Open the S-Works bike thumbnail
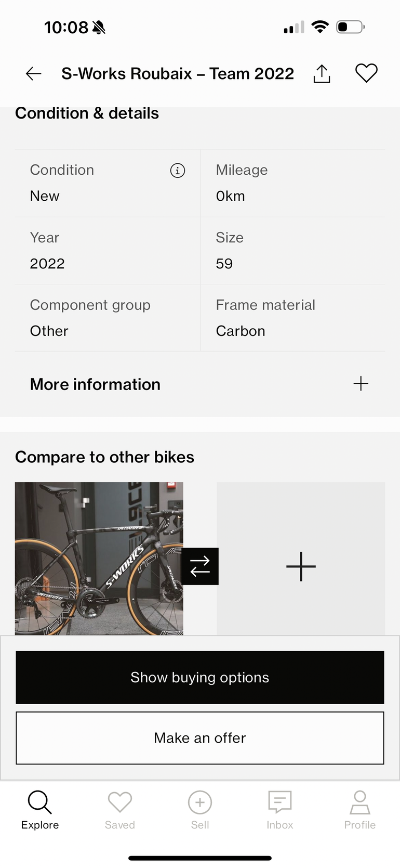The width and height of the screenshot is (400, 868). click(x=99, y=559)
